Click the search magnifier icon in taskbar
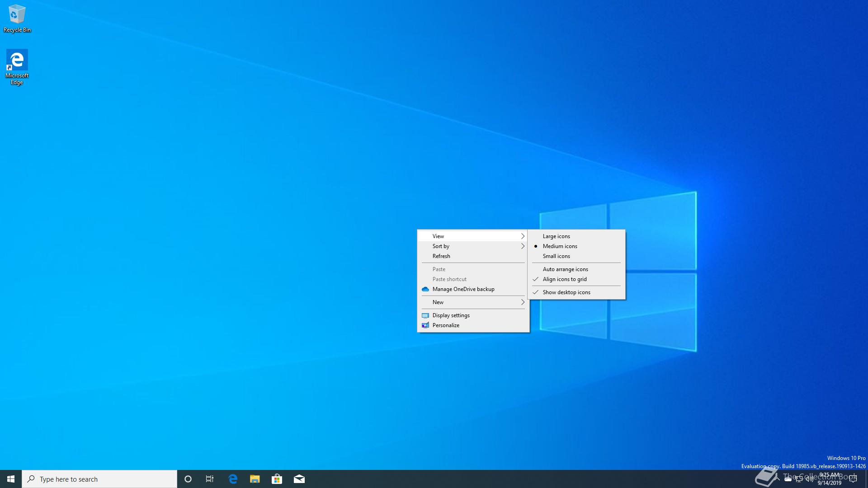868x488 pixels. [x=31, y=479]
